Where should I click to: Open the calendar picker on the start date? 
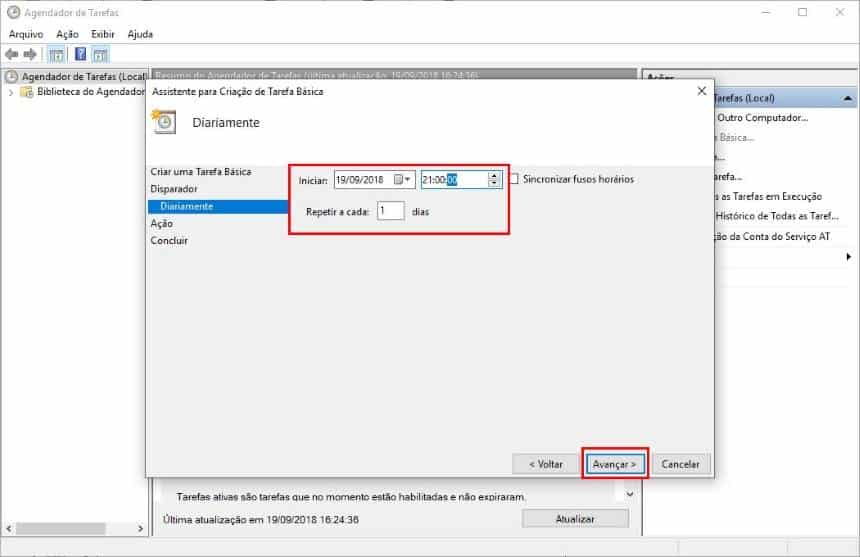click(x=403, y=180)
